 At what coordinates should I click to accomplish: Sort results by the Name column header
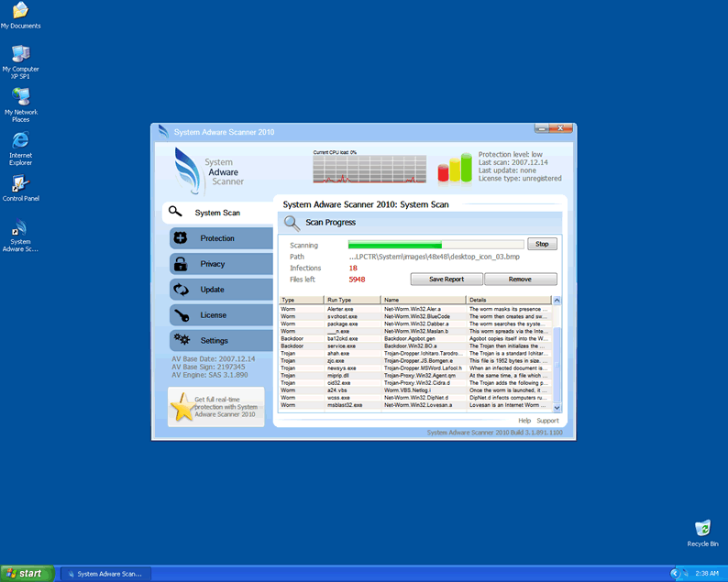pyautogui.click(x=423, y=300)
